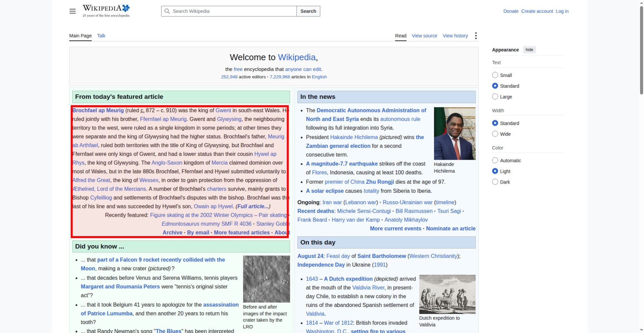Open the Anglo-Saxon link

coord(167,163)
